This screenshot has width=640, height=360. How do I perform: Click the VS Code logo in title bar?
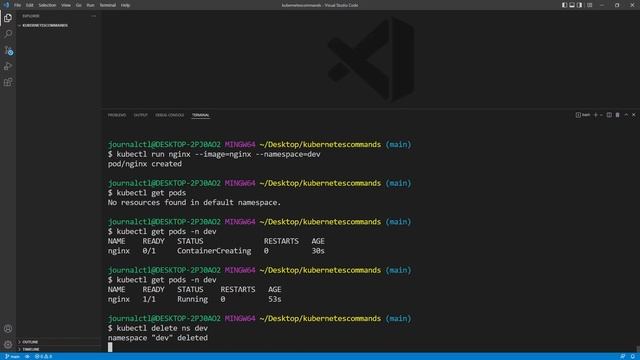pos(6,5)
